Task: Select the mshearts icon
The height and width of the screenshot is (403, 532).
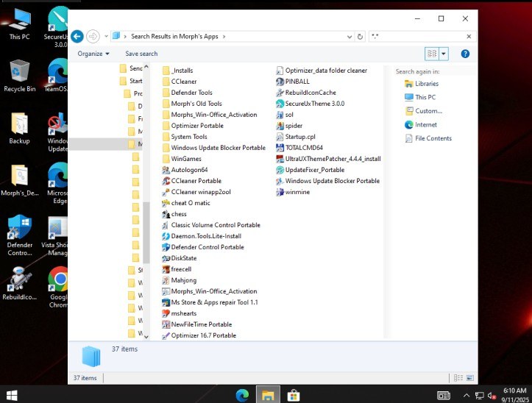Action: [166, 313]
